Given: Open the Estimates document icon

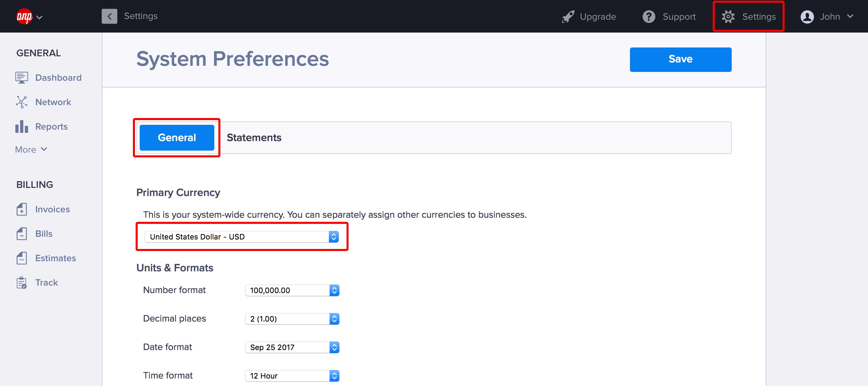Looking at the screenshot, I should (21, 258).
